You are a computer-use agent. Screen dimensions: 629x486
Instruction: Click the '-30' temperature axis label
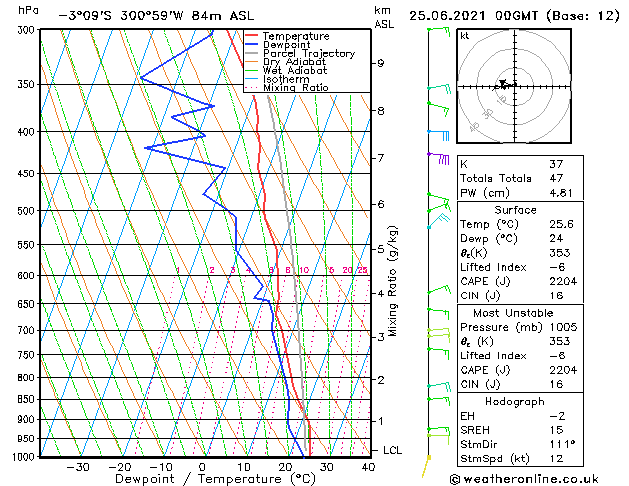pos(77,467)
